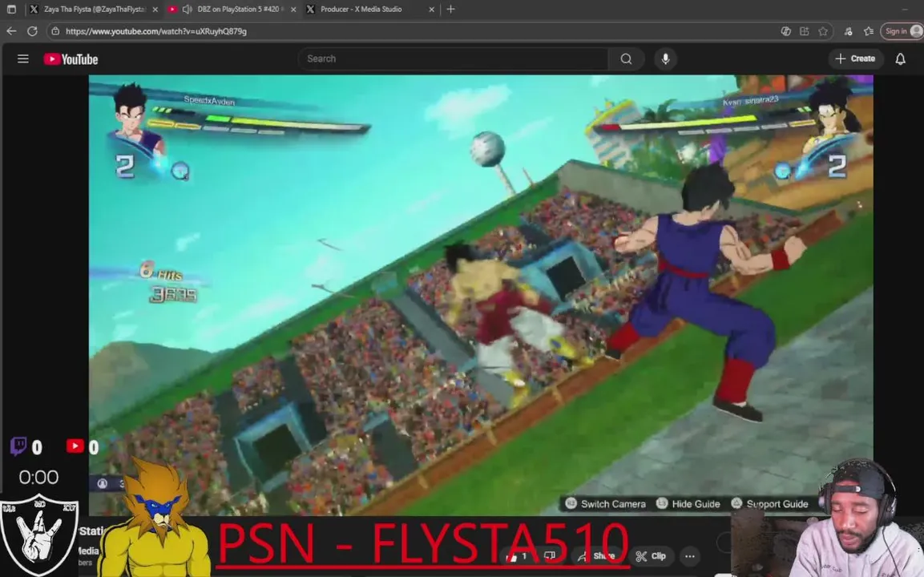Dislike the video with thumbs-down button

click(550, 556)
